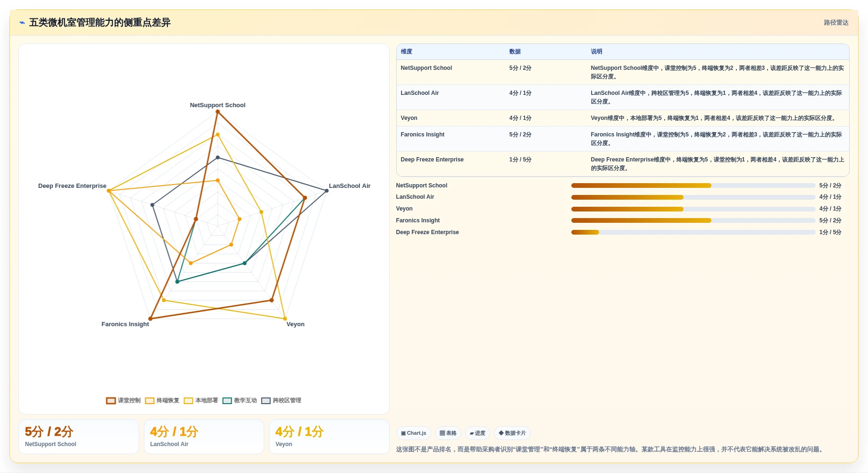Open the Veyon 4分 / 1分 card
This screenshot has height=473, width=868.
329,437
